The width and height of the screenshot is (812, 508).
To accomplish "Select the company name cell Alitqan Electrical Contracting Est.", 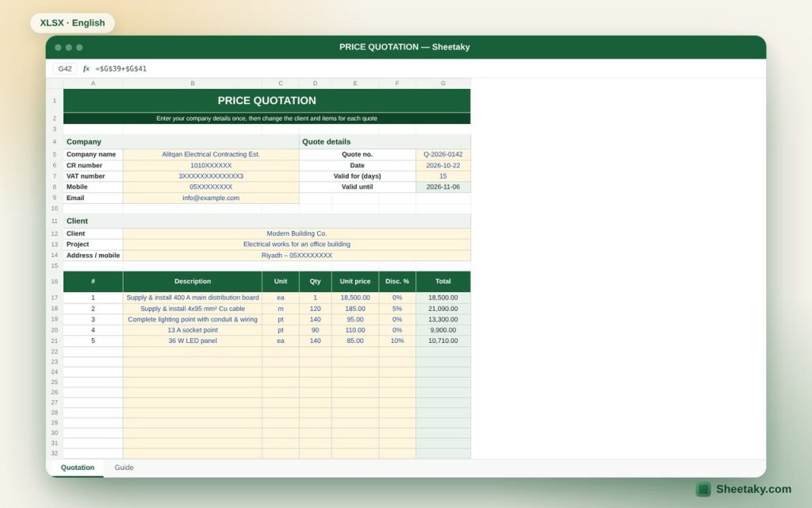I will (211, 154).
